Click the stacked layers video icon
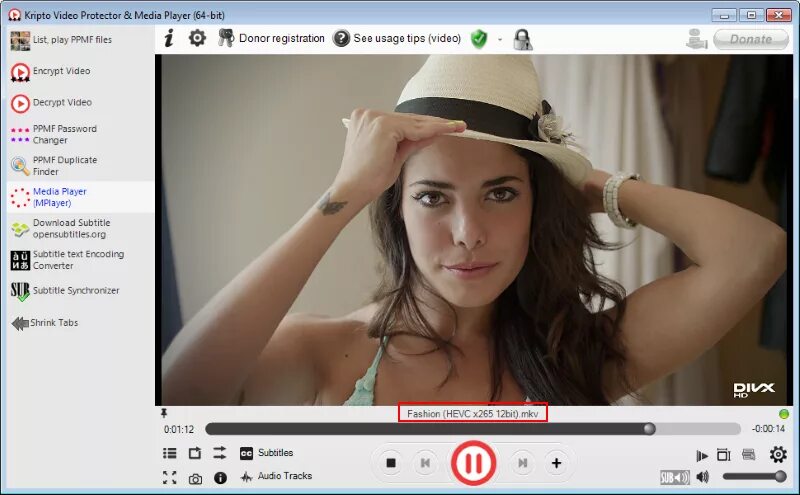 pyautogui.click(x=748, y=454)
